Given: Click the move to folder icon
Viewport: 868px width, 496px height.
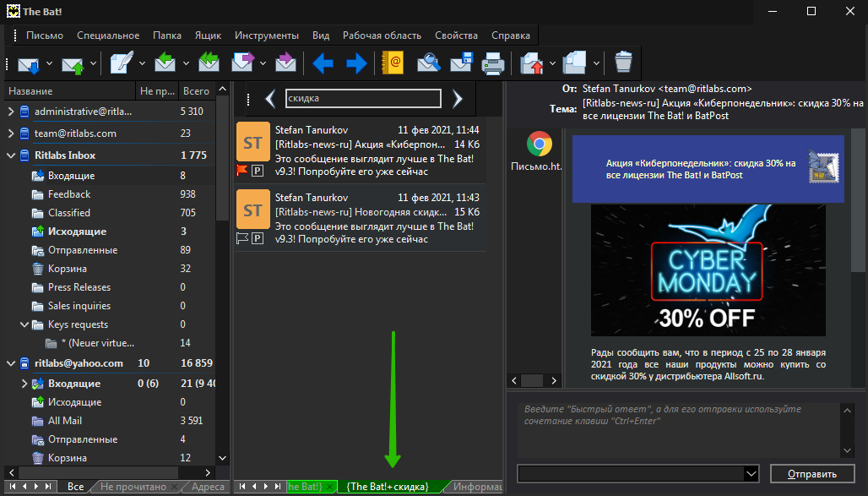Looking at the screenshot, I should (532, 63).
